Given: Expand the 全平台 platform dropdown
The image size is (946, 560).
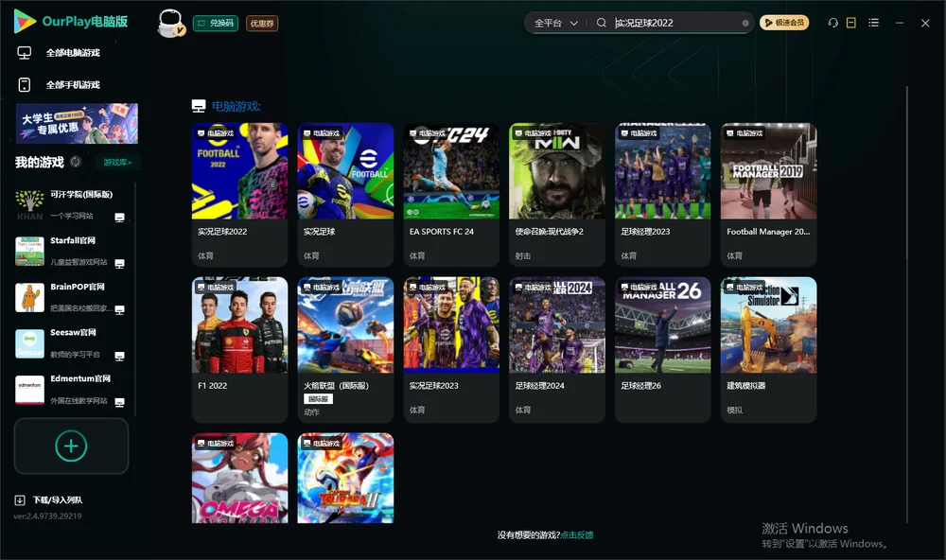Looking at the screenshot, I should pos(555,23).
